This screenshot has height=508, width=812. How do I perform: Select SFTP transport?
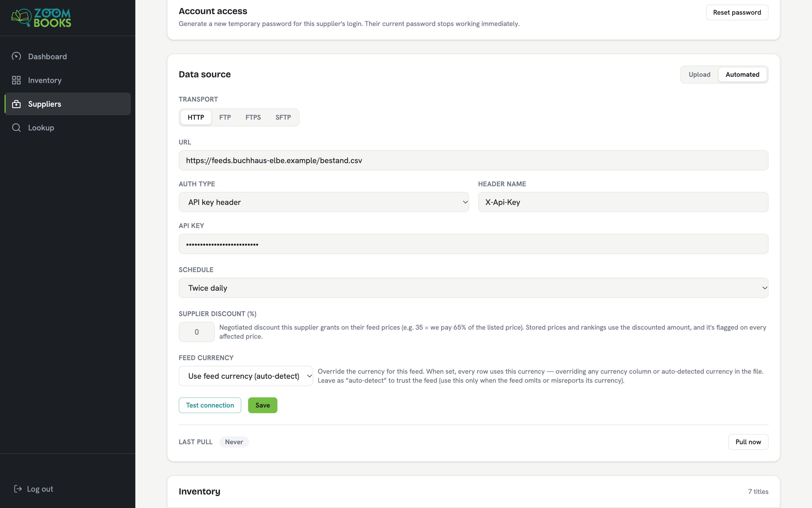283,117
